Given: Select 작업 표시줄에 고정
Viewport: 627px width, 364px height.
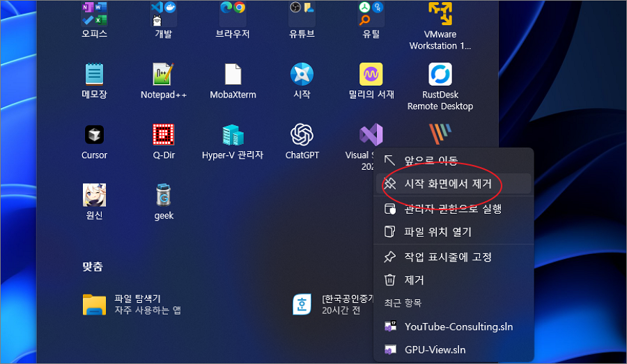Looking at the screenshot, I should [x=454, y=257].
